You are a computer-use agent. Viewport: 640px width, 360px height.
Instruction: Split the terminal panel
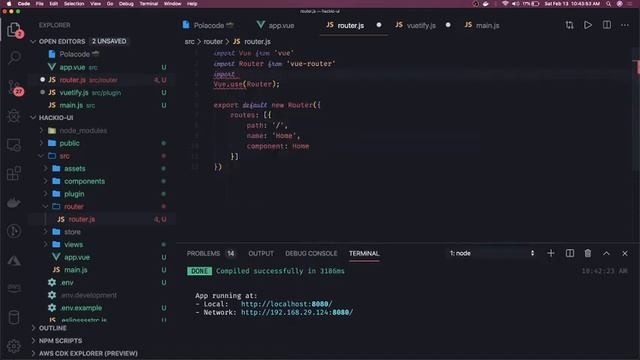(569, 253)
